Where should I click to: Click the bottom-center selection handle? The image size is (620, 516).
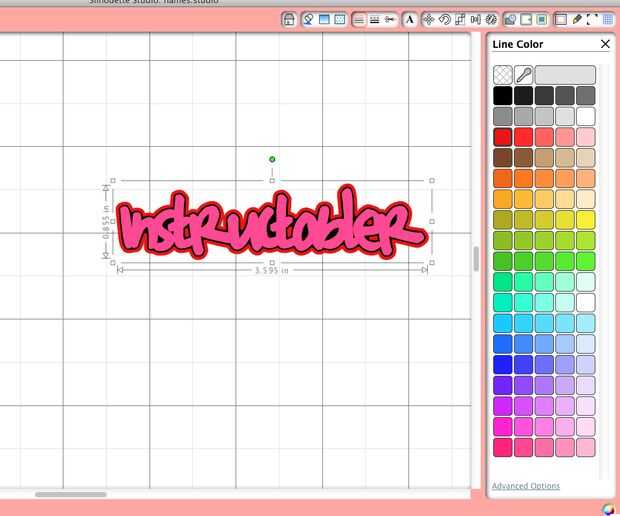(x=272, y=263)
